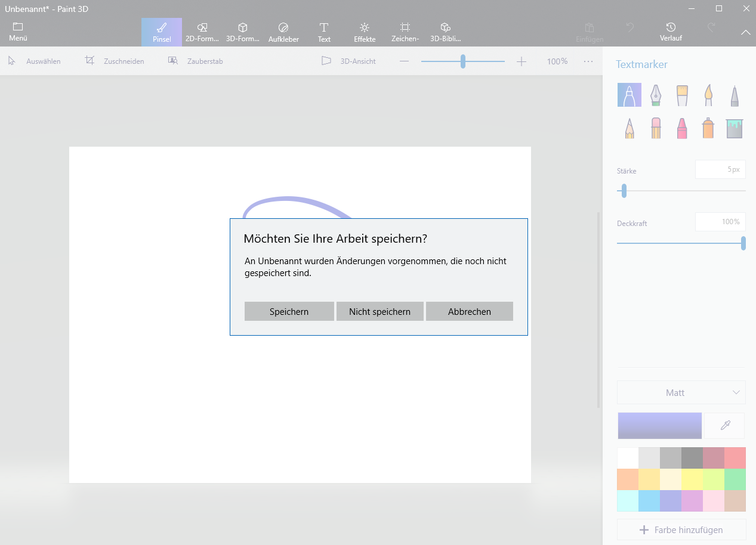
Task: Select the pencil tool
Action: (630, 128)
